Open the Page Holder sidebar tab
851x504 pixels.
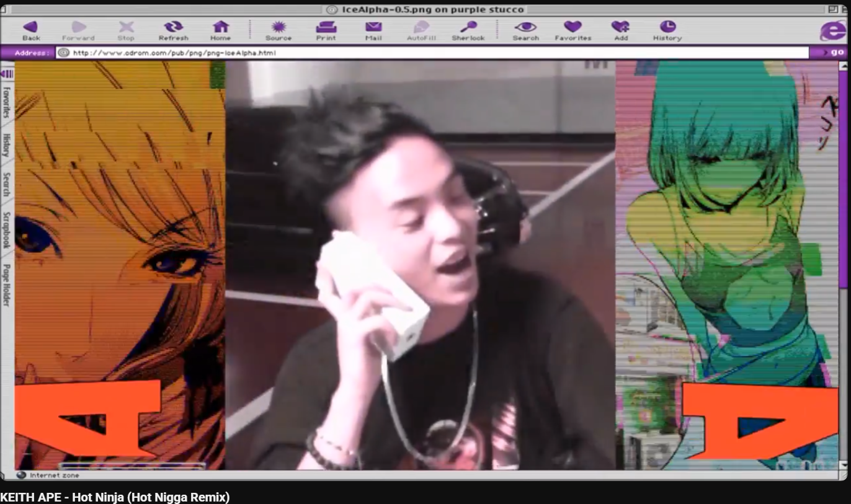[7, 285]
